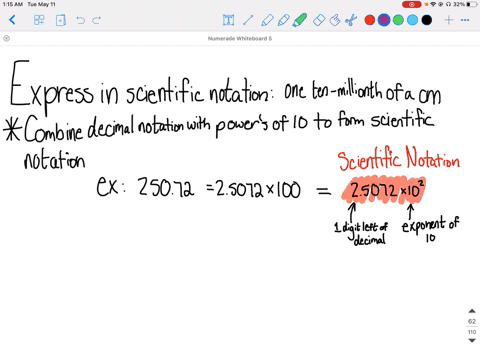Open the page thumbnails grid view

[x=39, y=20]
